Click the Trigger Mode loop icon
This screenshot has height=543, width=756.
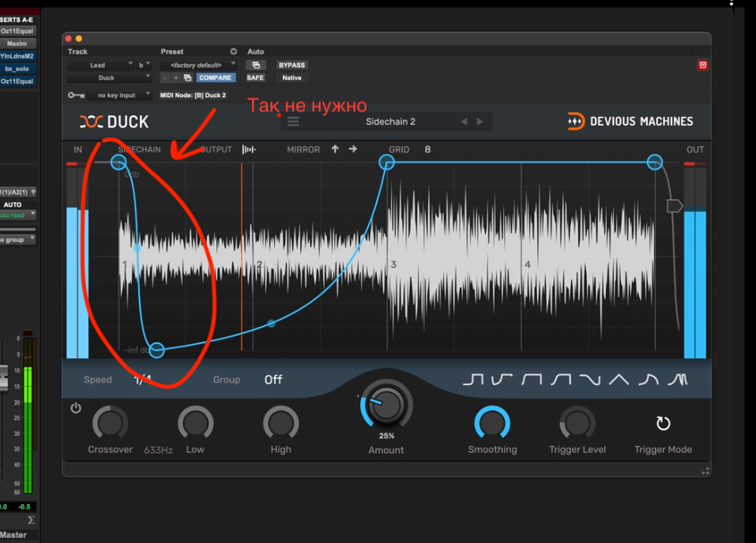(x=664, y=424)
